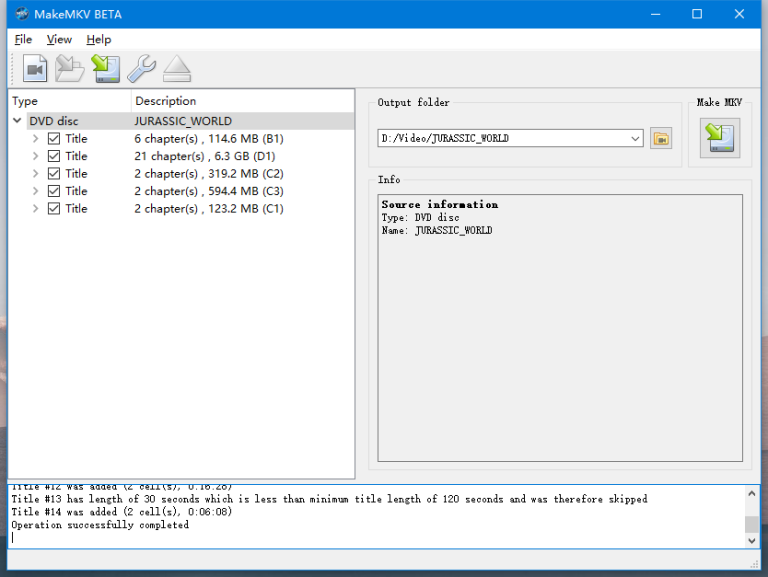
Task: Click the Open video files toolbar icon
Action: (35, 69)
